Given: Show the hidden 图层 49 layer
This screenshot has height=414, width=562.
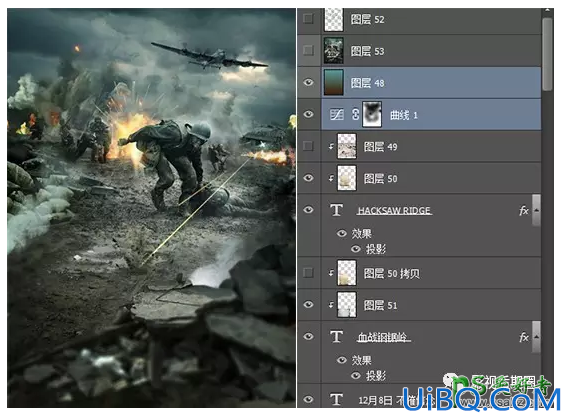Looking at the screenshot, I should (x=308, y=146).
